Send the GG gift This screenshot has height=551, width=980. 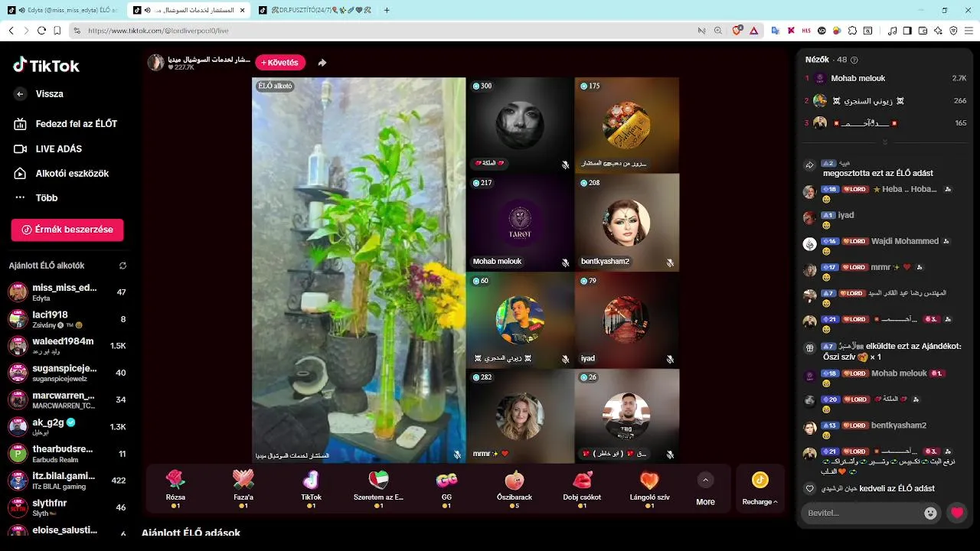(446, 489)
